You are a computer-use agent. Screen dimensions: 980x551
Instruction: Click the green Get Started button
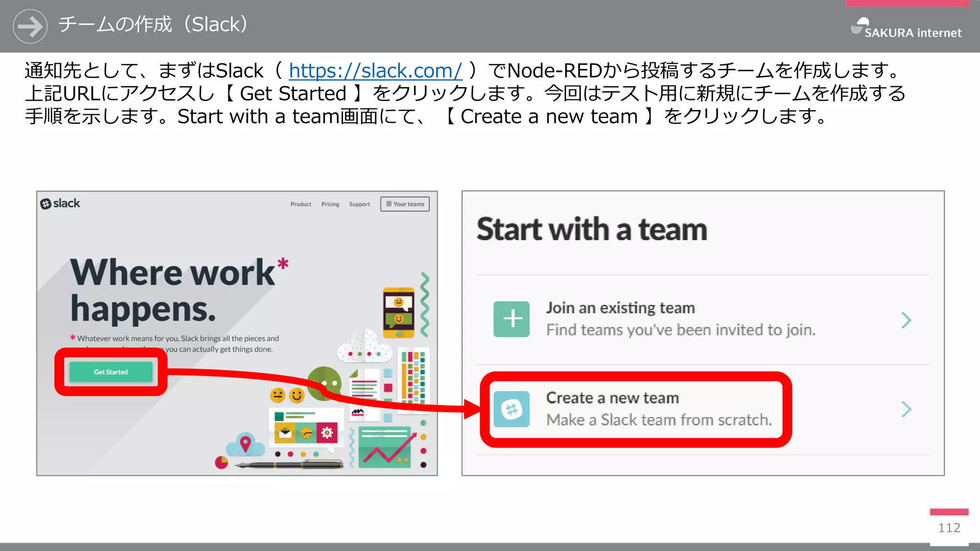coord(111,372)
